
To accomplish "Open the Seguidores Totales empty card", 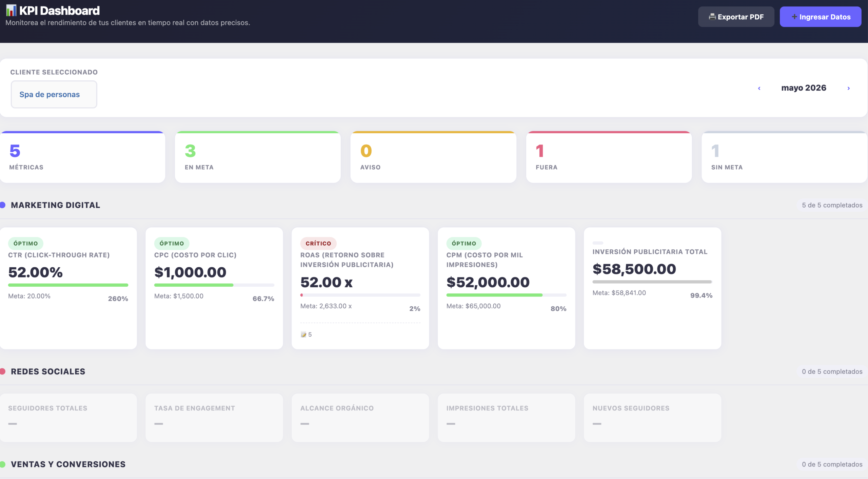I will [x=68, y=418].
